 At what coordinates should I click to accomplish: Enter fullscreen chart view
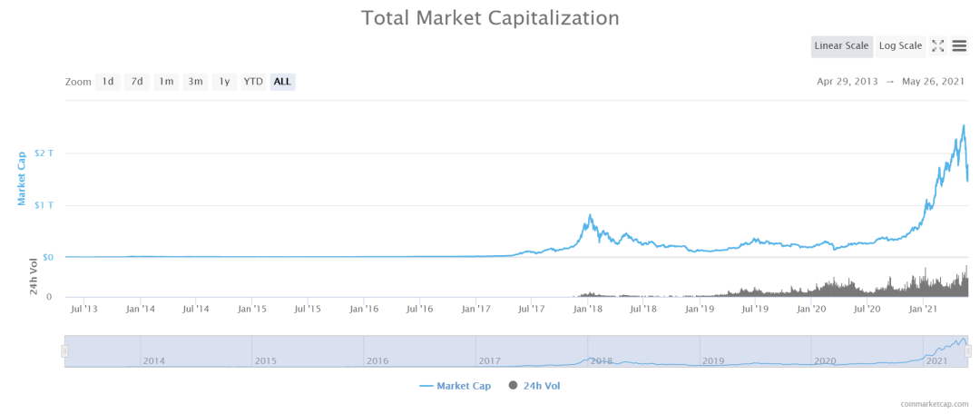[938, 46]
